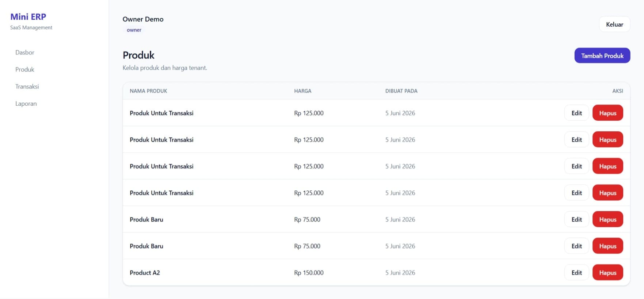Select the Rp 150.000 price cell
644x299 pixels.
pos(309,273)
